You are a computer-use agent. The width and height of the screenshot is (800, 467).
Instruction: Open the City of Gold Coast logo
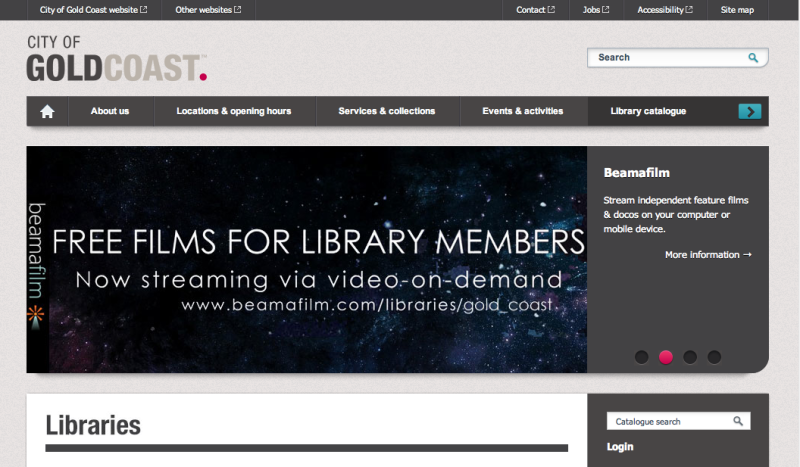[117, 58]
